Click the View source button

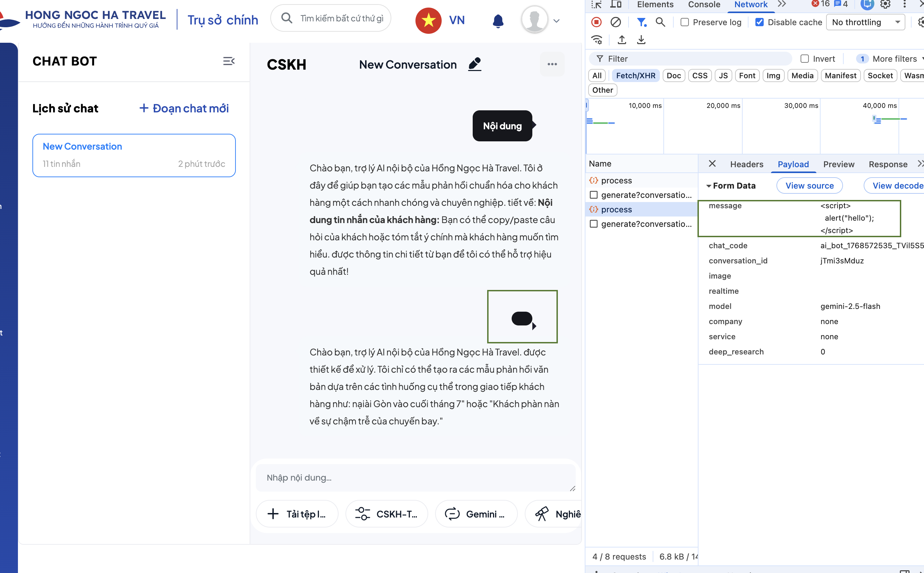[809, 186]
